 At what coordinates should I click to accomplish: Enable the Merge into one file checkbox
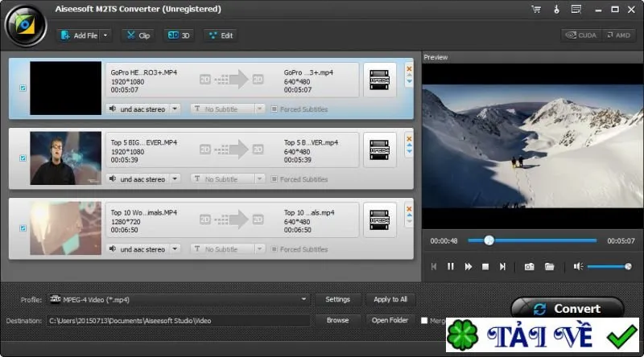[x=424, y=321]
